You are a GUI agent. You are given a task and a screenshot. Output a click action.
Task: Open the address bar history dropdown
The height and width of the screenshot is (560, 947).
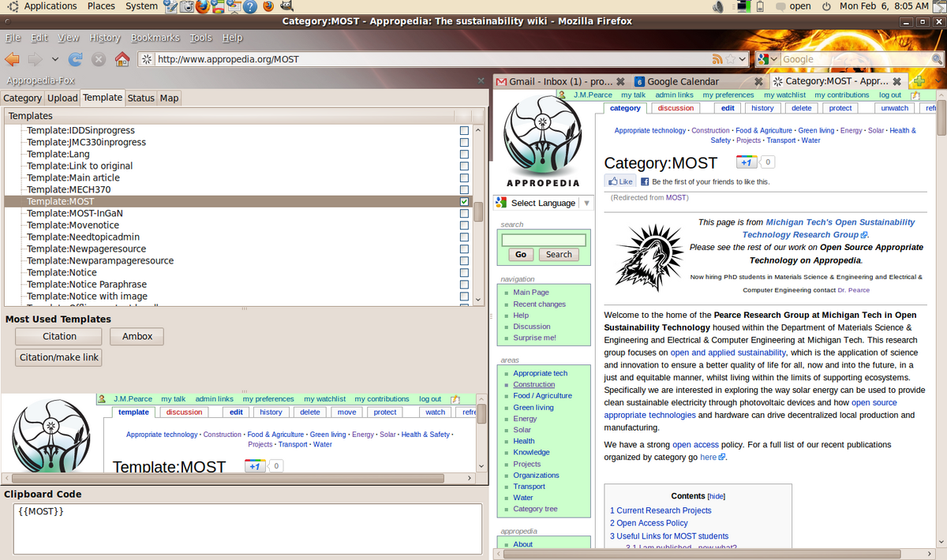[743, 59]
